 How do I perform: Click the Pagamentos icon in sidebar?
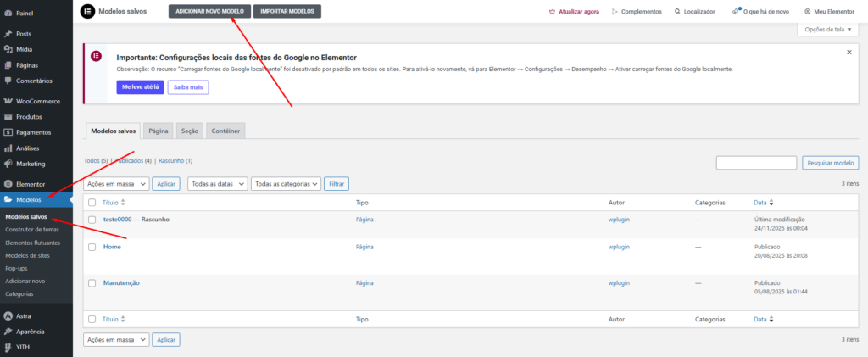(x=8, y=132)
